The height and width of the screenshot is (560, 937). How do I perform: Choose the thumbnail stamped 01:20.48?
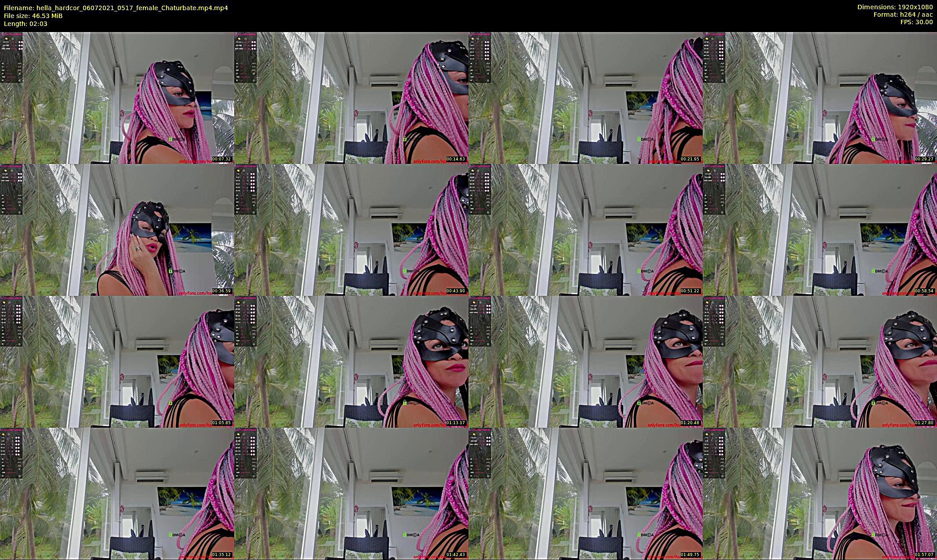pos(585,362)
